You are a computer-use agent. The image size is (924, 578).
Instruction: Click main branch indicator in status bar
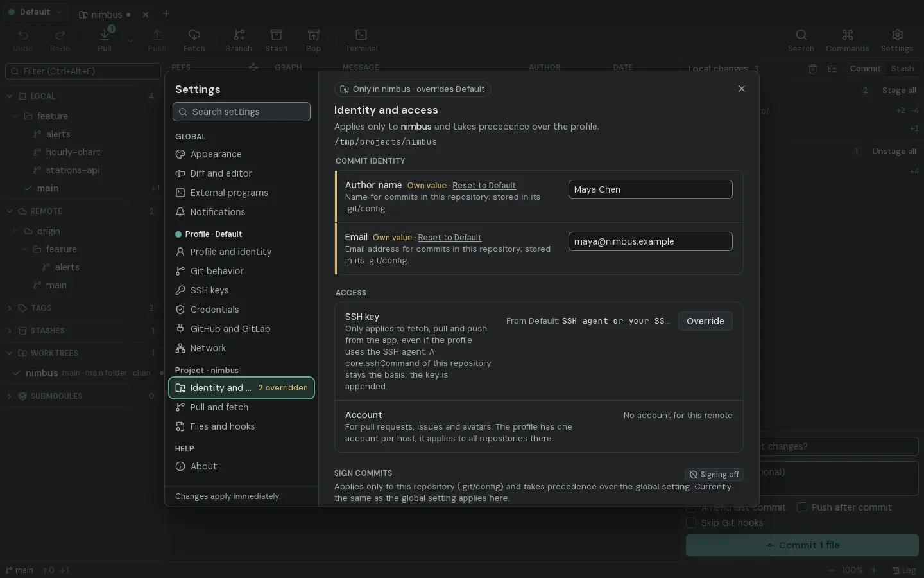tap(19, 570)
